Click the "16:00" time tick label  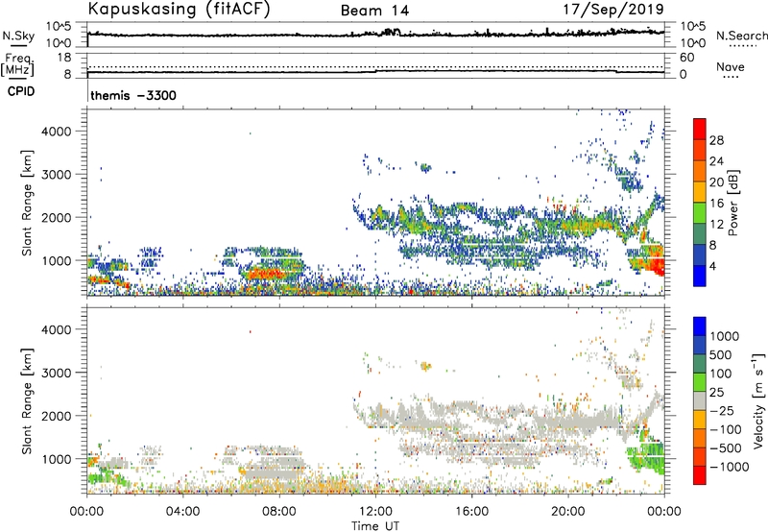pos(471,512)
